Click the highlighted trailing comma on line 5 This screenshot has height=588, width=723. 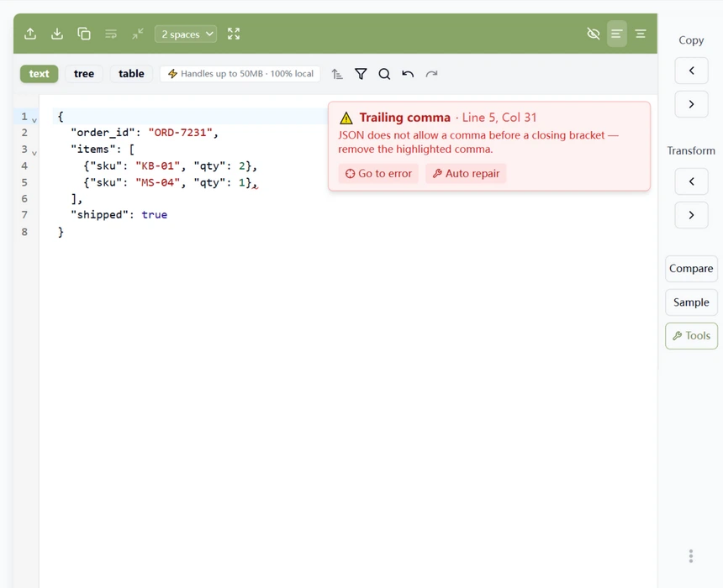(x=256, y=184)
